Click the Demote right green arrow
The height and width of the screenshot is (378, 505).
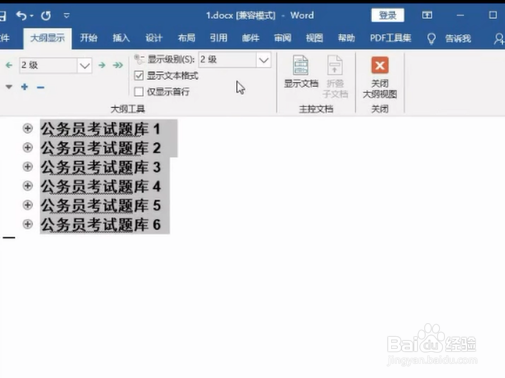coord(102,65)
